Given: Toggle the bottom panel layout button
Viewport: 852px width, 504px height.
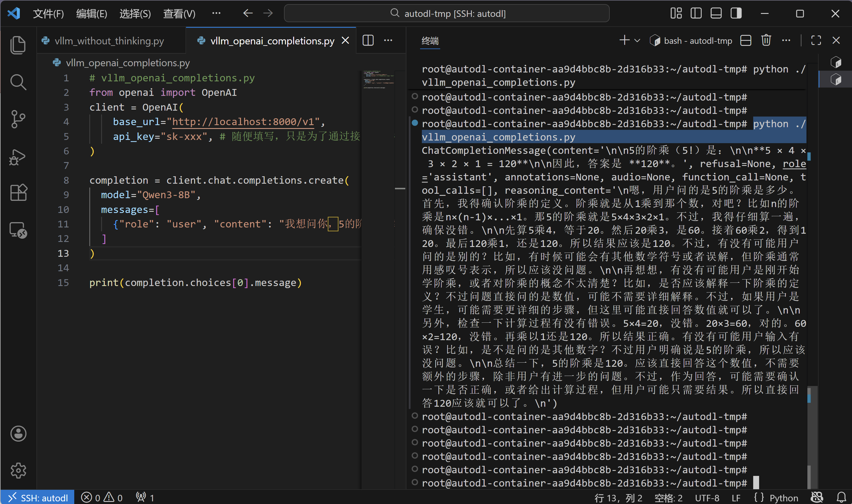Looking at the screenshot, I should pos(716,14).
